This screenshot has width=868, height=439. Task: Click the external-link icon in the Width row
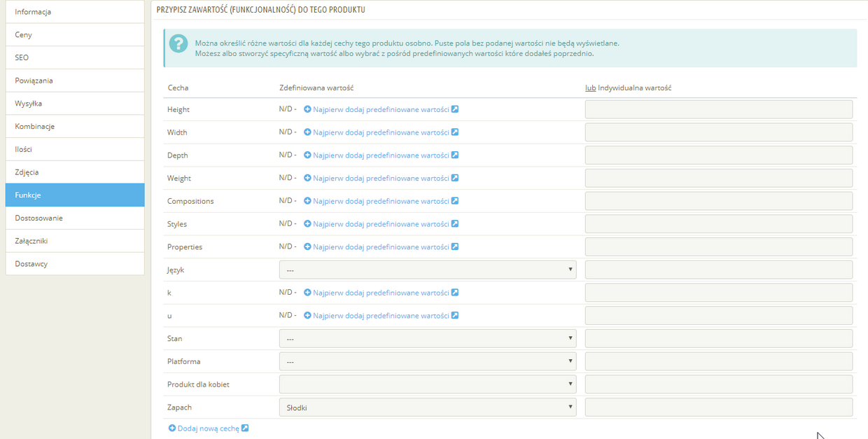point(455,132)
